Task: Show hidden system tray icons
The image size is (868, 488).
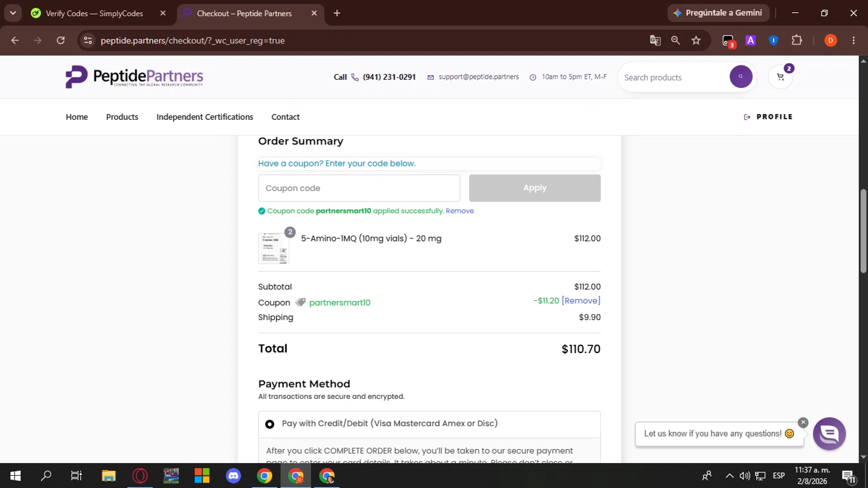Action: tap(730, 476)
